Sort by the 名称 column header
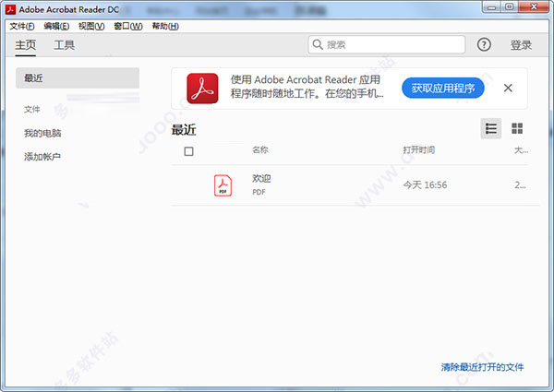 [260, 150]
